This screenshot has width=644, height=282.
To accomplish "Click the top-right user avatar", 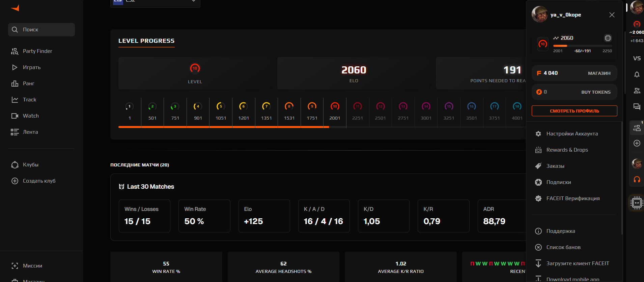I will tap(637, 7).
